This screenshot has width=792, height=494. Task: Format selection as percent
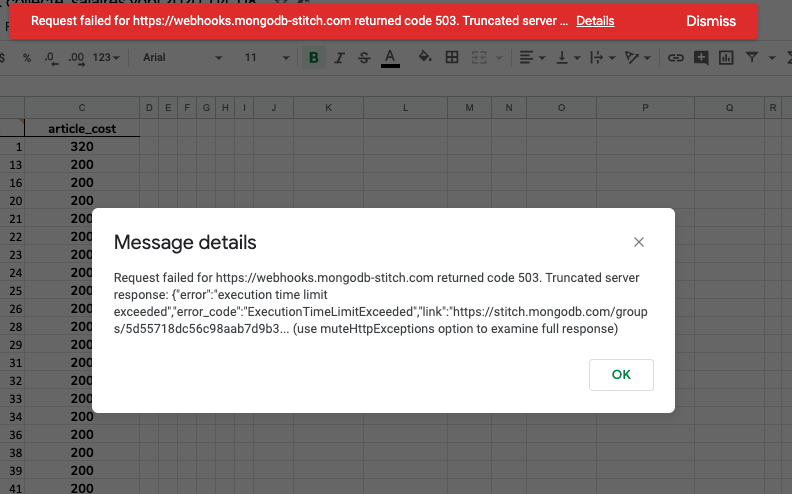coord(27,58)
